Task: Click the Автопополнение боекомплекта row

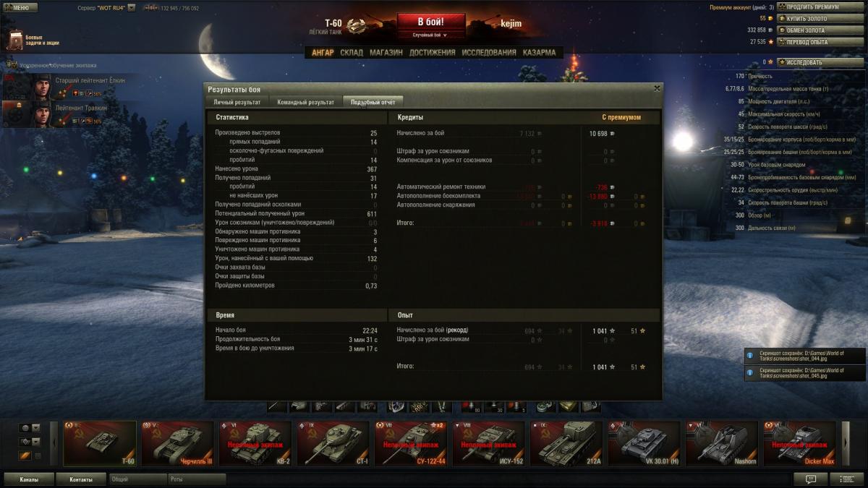Action: pyautogui.click(x=521, y=196)
